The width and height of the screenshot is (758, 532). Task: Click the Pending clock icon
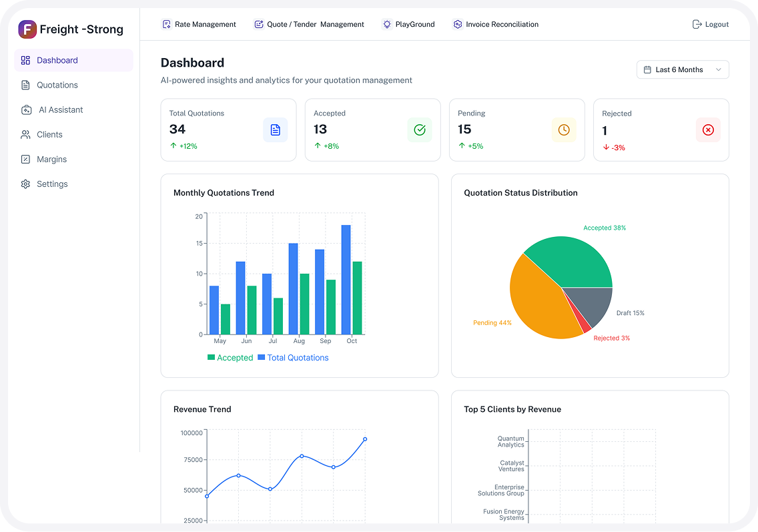coord(564,130)
